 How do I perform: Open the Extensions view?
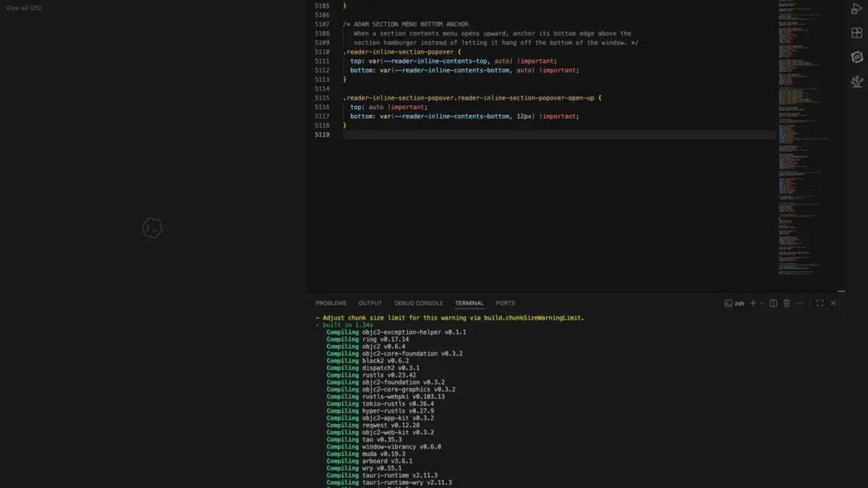tap(857, 33)
